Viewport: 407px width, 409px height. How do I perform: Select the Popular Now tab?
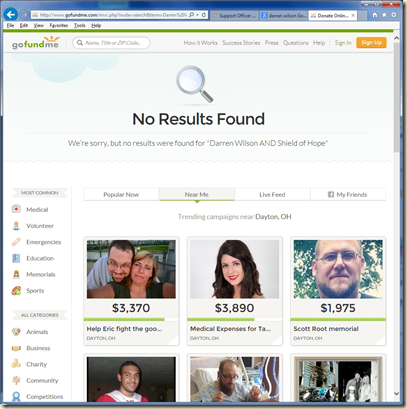(121, 194)
